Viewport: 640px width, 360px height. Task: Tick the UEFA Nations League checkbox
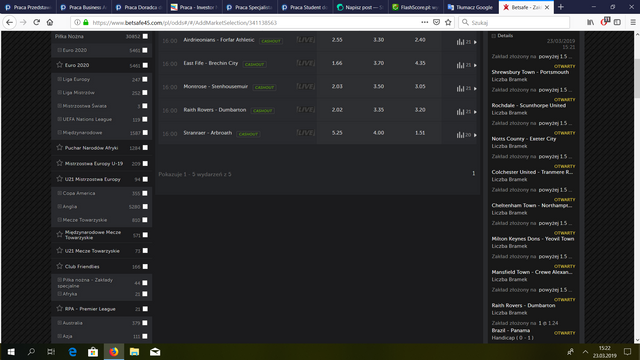click(x=145, y=119)
